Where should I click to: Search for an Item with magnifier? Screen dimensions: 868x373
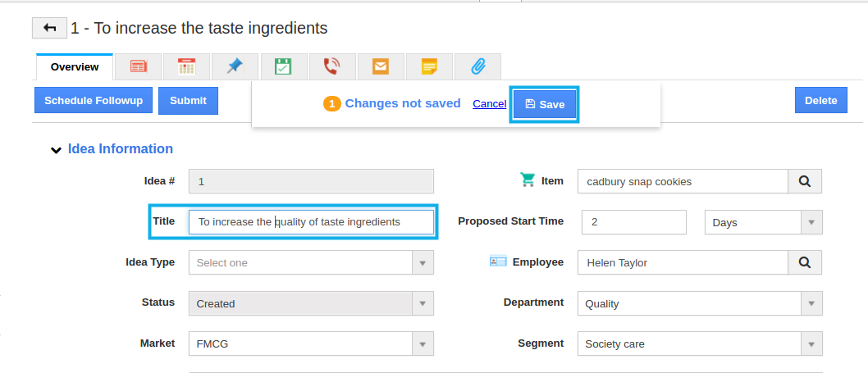805,181
